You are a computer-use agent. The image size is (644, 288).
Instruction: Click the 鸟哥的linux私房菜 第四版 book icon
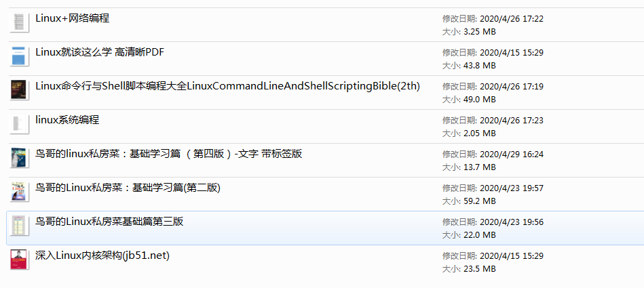coord(19,158)
